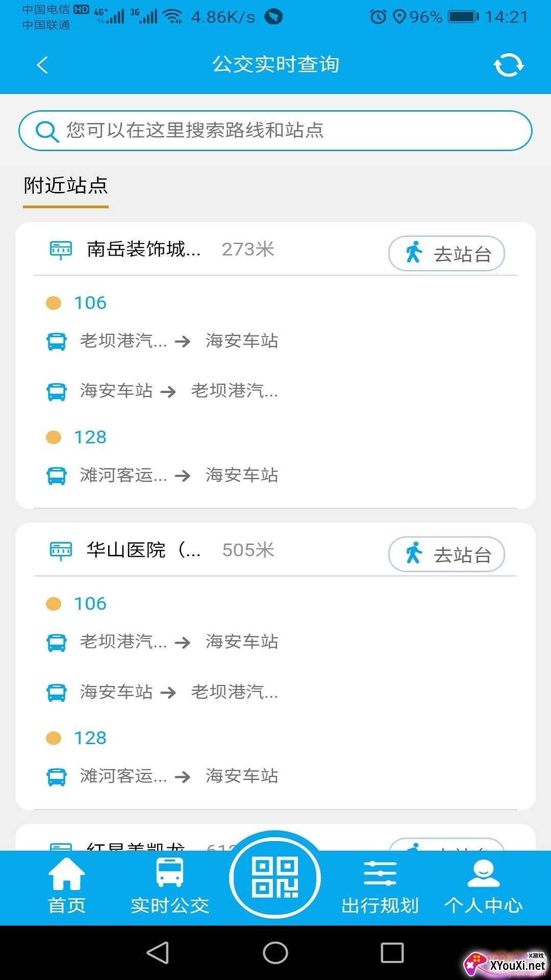Viewport: 551px width, 980px height.
Task: Select the 附近站点 nearby stations tab
Action: pyautogui.click(x=66, y=186)
